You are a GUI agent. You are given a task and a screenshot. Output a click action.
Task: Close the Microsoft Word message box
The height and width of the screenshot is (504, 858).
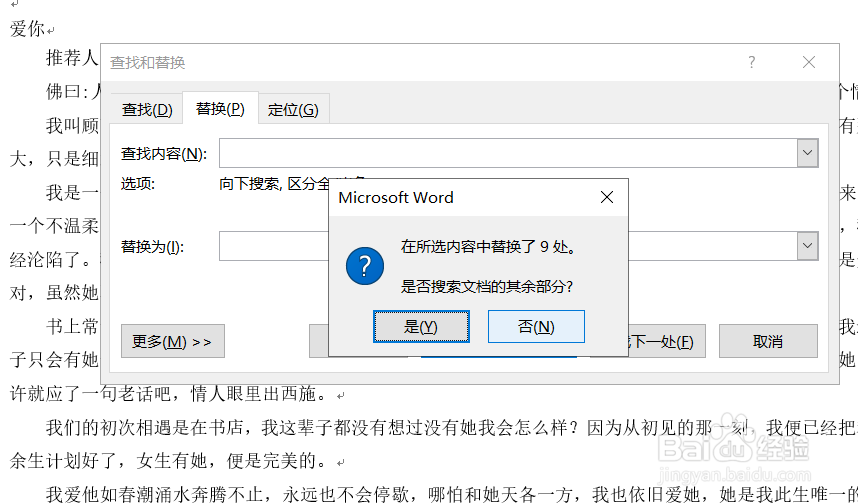click(x=607, y=197)
